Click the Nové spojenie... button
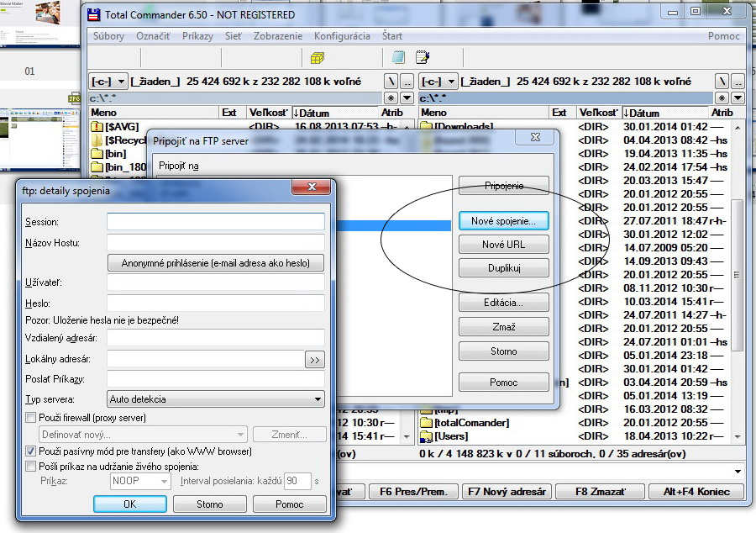Image resolution: width=756 pixels, height=533 pixels. [503, 221]
